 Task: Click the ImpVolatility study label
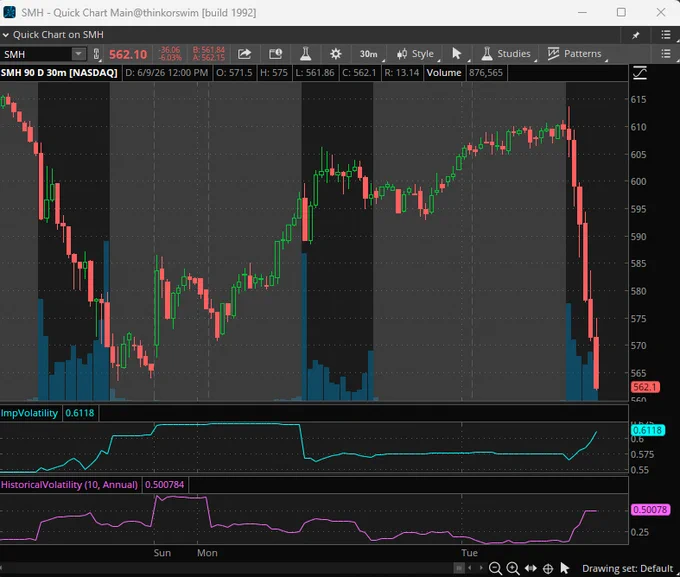pyautogui.click(x=29, y=413)
